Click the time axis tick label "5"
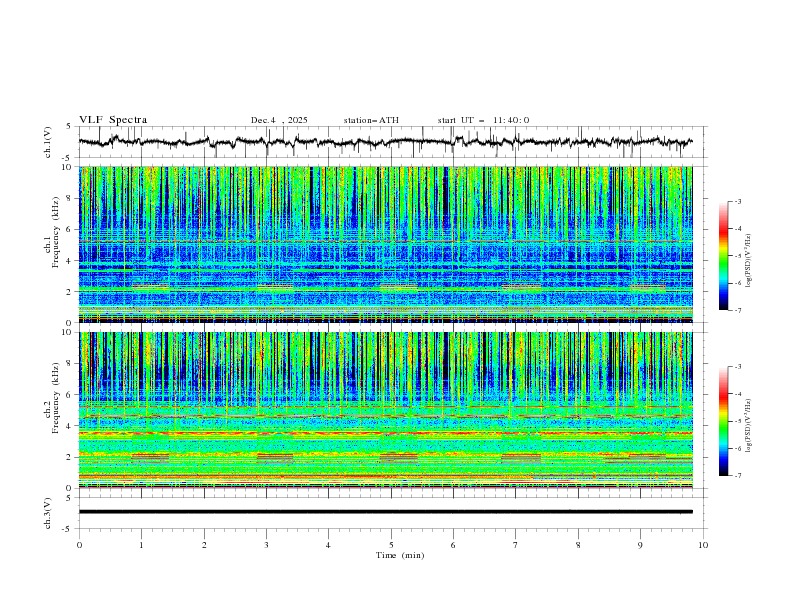Screen dimensions: 792x612 pyautogui.click(x=391, y=545)
